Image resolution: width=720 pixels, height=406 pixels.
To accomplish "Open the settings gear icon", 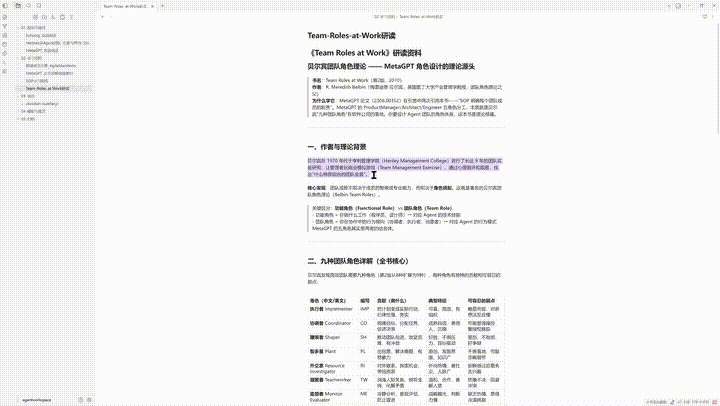I will point(89,400).
